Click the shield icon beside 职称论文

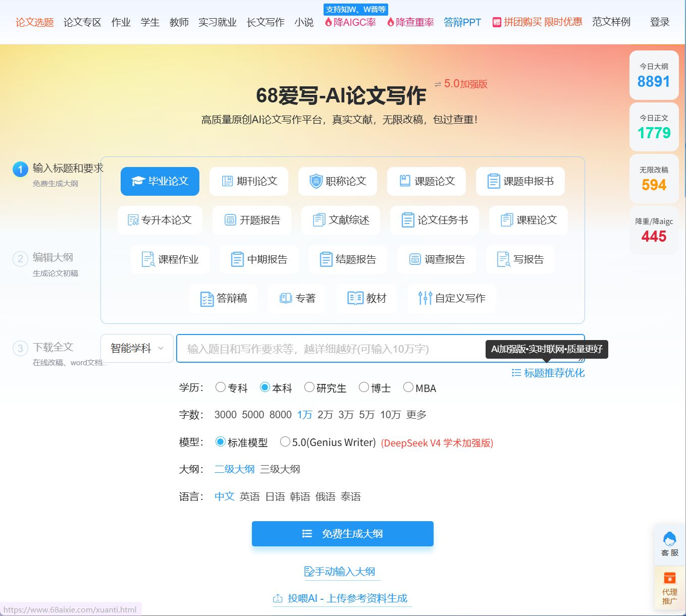(x=316, y=181)
